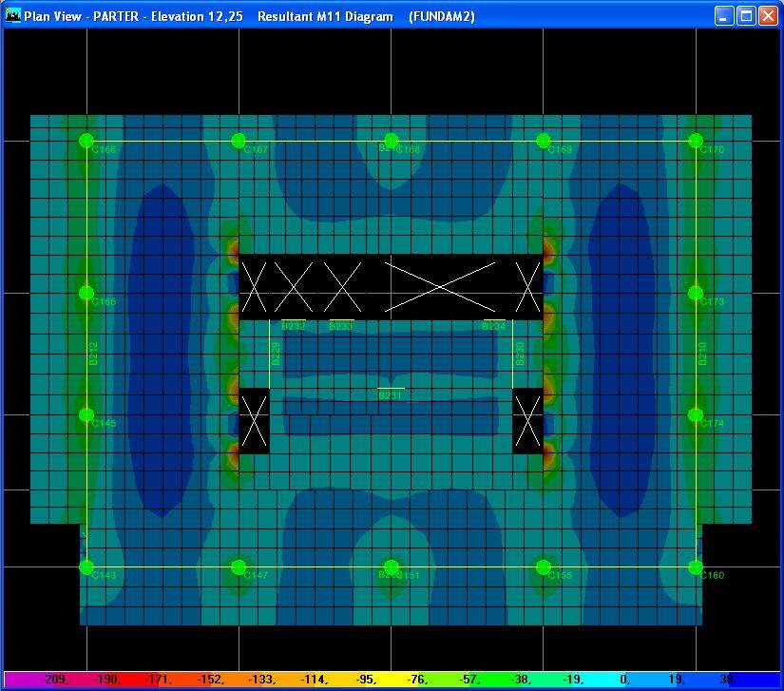Image resolution: width=784 pixels, height=691 pixels.
Task: Select column node C173
Action: 696,293
